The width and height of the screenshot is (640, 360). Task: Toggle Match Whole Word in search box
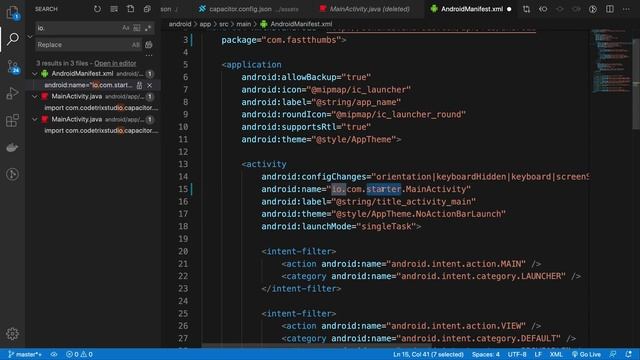pos(137,28)
